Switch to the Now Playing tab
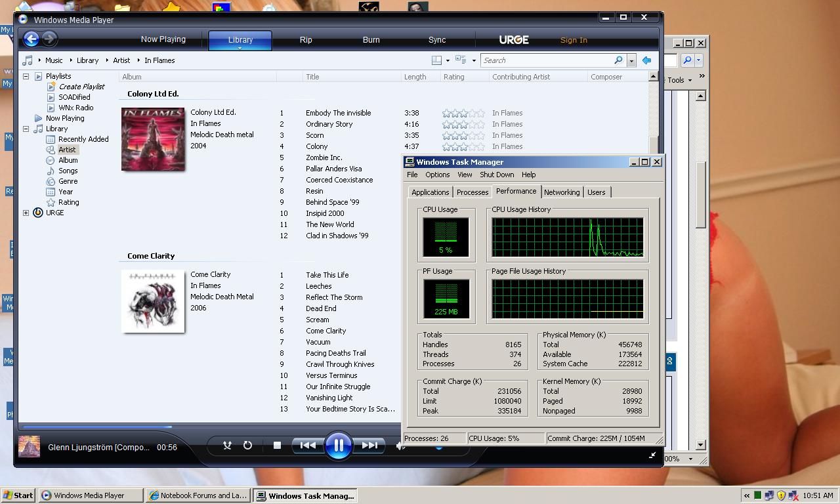Screen dimensions: 840x504 tap(163, 39)
